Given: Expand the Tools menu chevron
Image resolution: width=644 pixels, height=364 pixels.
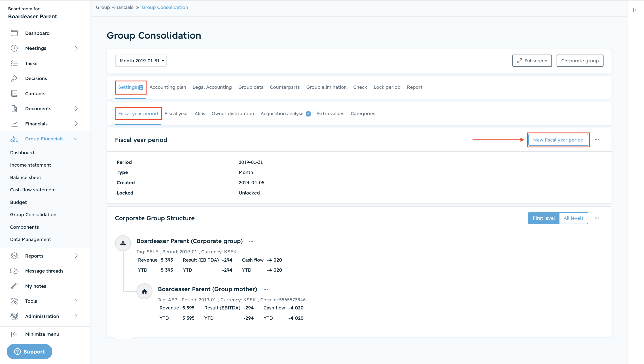Looking at the screenshot, I should pyautogui.click(x=76, y=301).
